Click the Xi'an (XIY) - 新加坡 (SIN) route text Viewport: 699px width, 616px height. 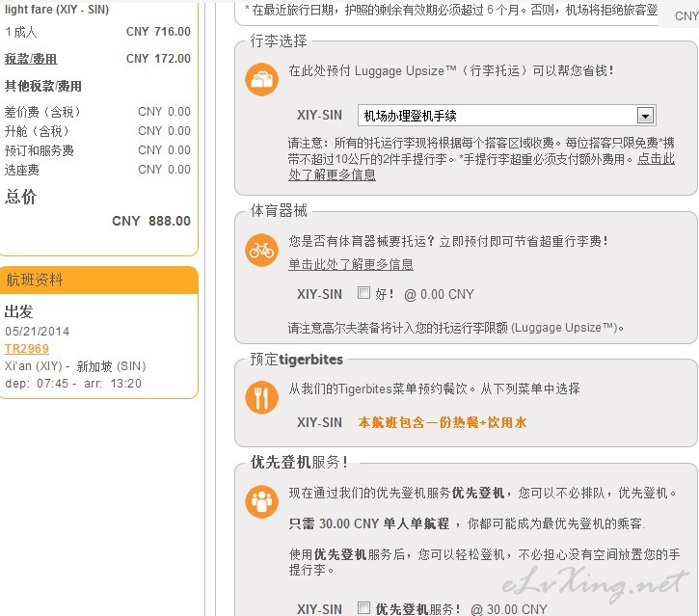75,366
